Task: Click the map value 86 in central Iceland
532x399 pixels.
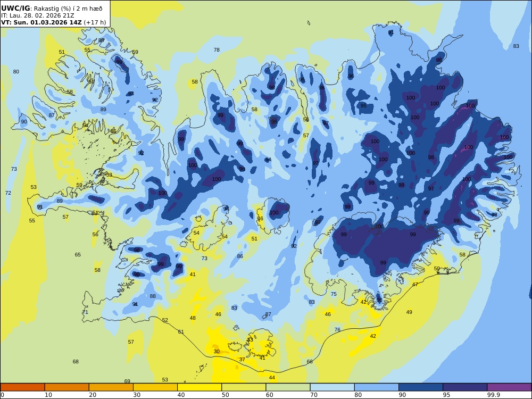Action: click(x=240, y=256)
